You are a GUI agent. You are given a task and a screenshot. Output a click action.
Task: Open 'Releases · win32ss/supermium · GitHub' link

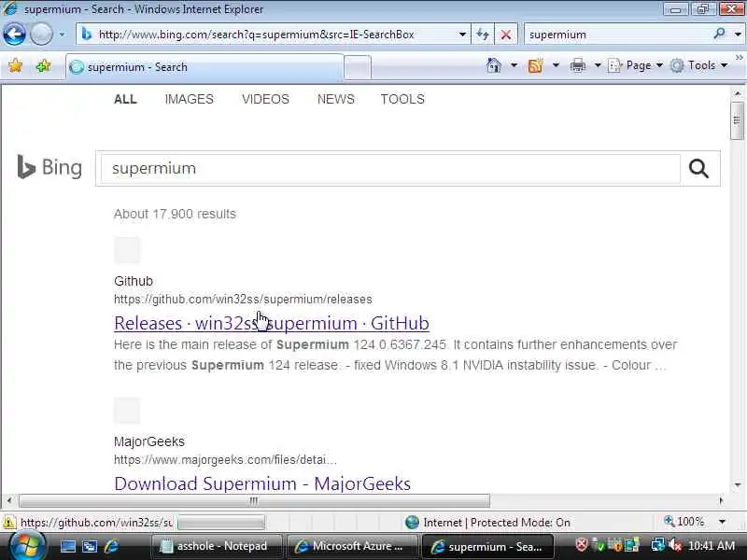pos(272,323)
